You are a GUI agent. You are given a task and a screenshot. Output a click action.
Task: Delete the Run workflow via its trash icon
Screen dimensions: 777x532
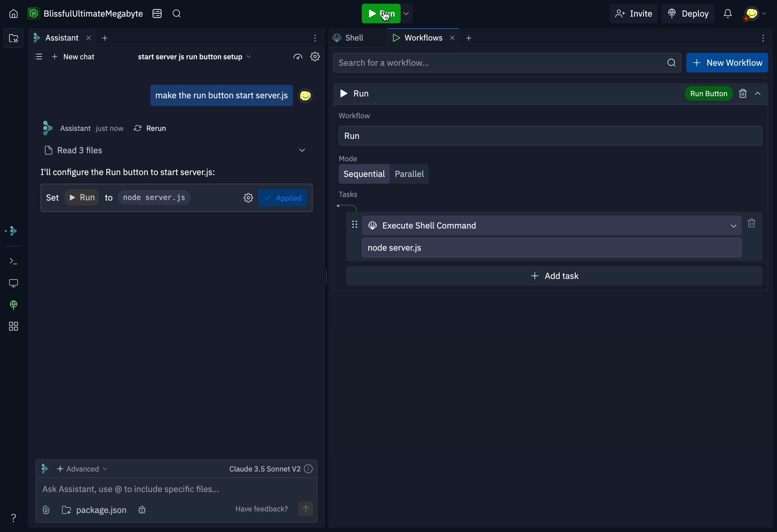(x=743, y=94)
